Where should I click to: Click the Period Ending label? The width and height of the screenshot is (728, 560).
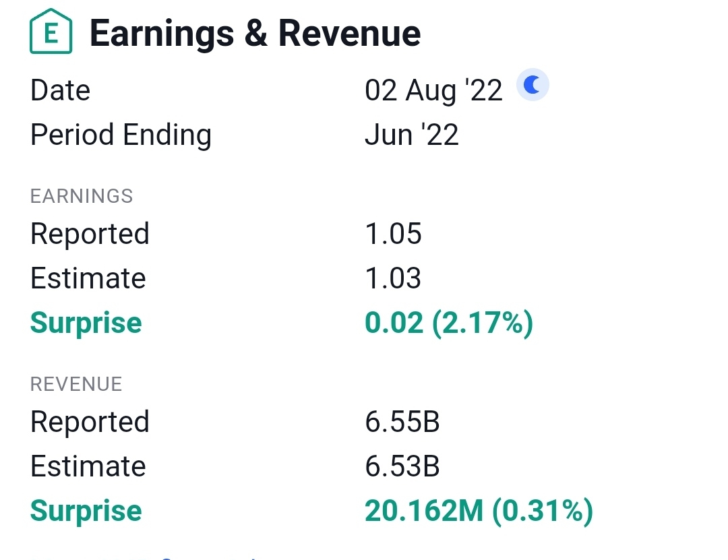[121, 135]
